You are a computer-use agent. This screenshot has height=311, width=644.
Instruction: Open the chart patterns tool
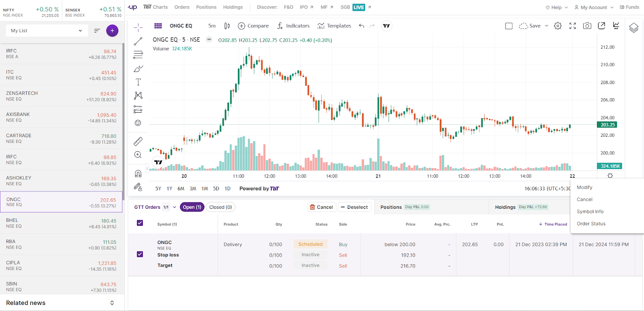138,95
